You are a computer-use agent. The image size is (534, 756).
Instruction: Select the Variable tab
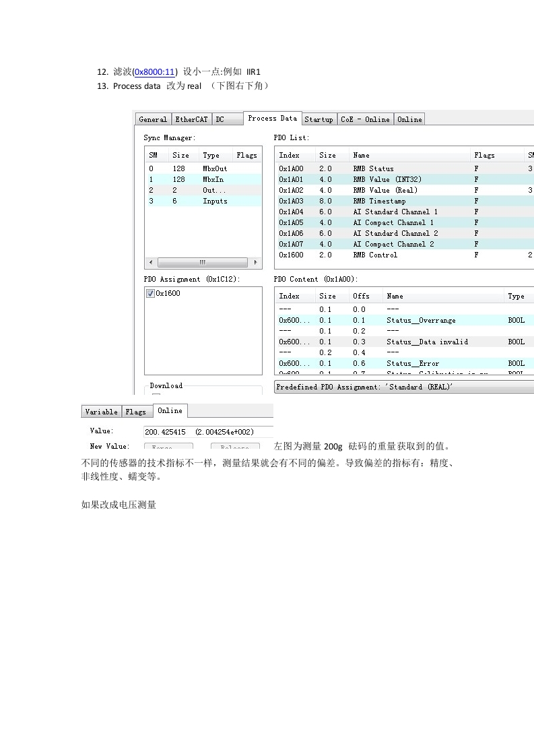[x=101, y=412]
